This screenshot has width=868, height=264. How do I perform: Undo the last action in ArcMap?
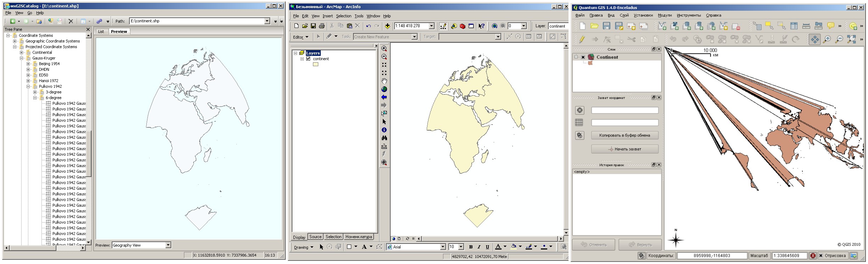point(369,26)
